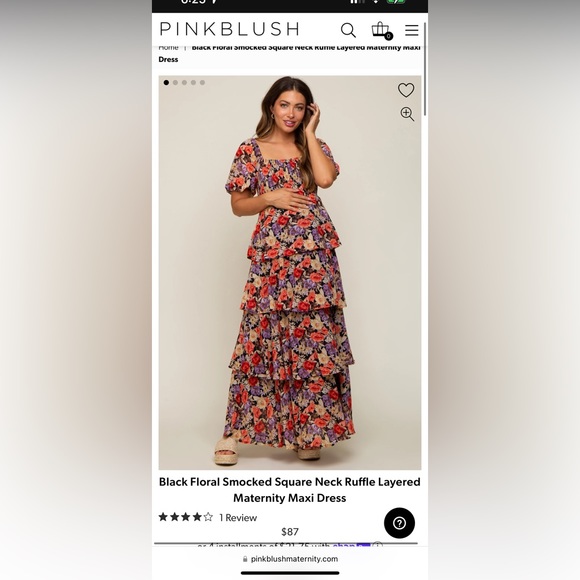The height and width of the screenshot is (580, 580).
Task: Select the fourth image carousel dot
Action: click(193, 82)
